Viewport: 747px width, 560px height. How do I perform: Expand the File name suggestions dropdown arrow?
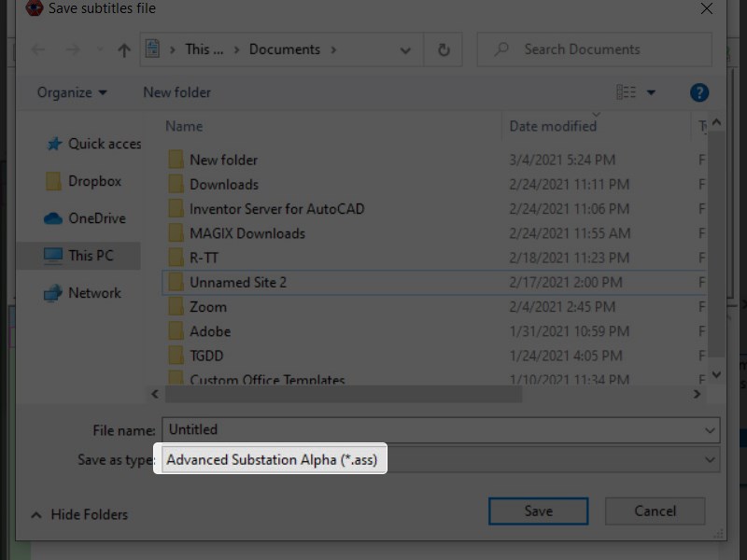[x=712, y=430]
